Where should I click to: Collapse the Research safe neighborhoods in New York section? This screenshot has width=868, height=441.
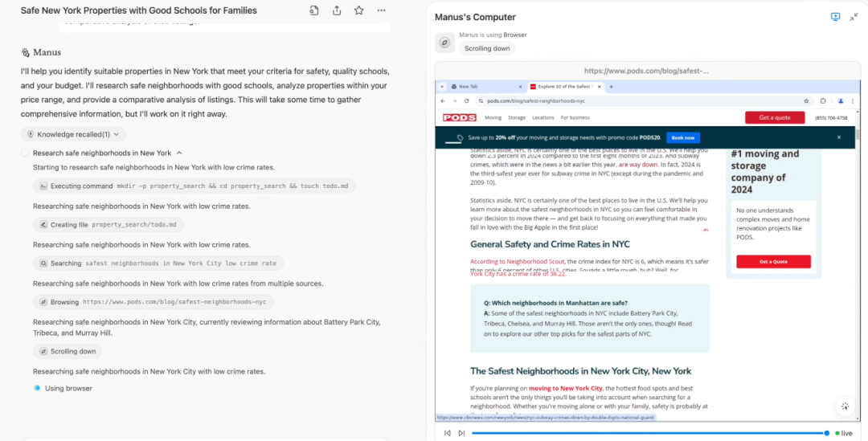click(179, 153)
